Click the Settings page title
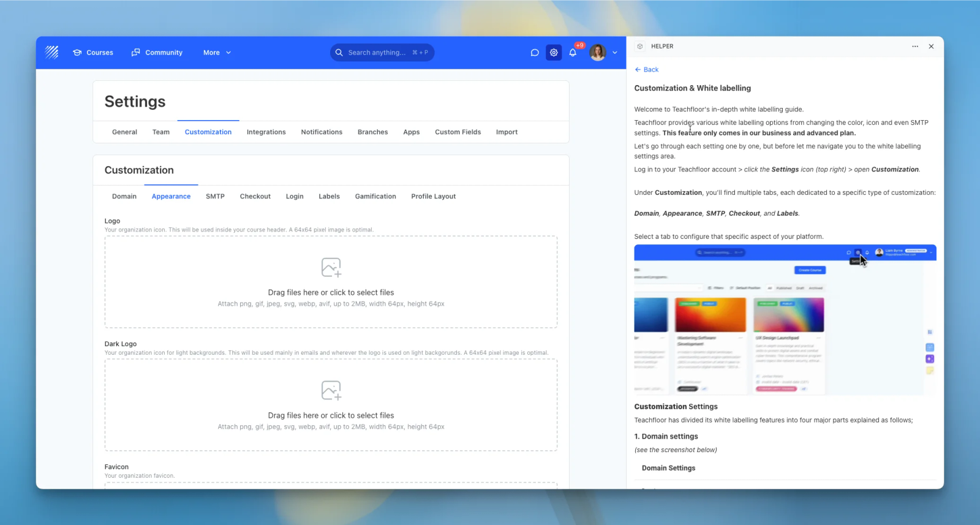The width and height of the screenshot is (980, 525). (135, 102)
